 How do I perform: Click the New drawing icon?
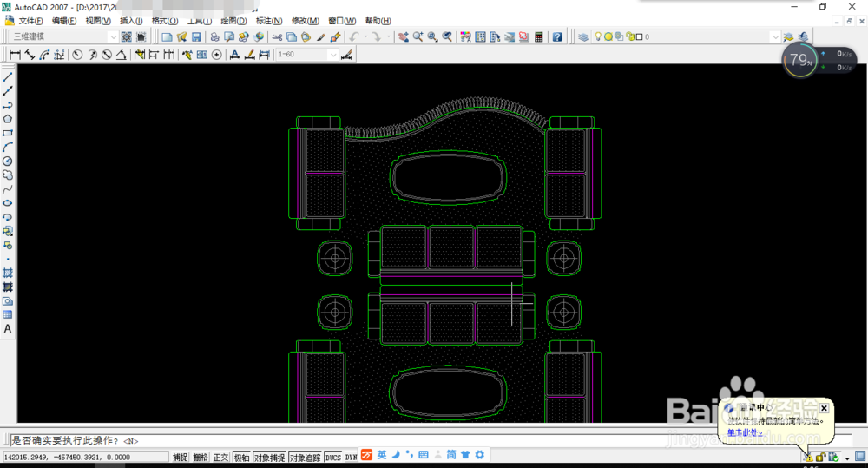pos(167,37)
